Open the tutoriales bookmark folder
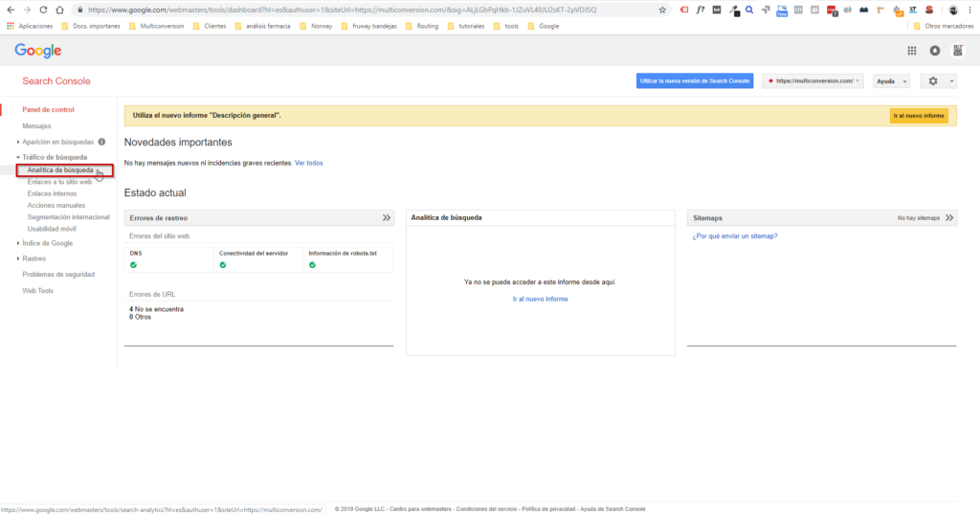The image size is (980, 514). 466,26
